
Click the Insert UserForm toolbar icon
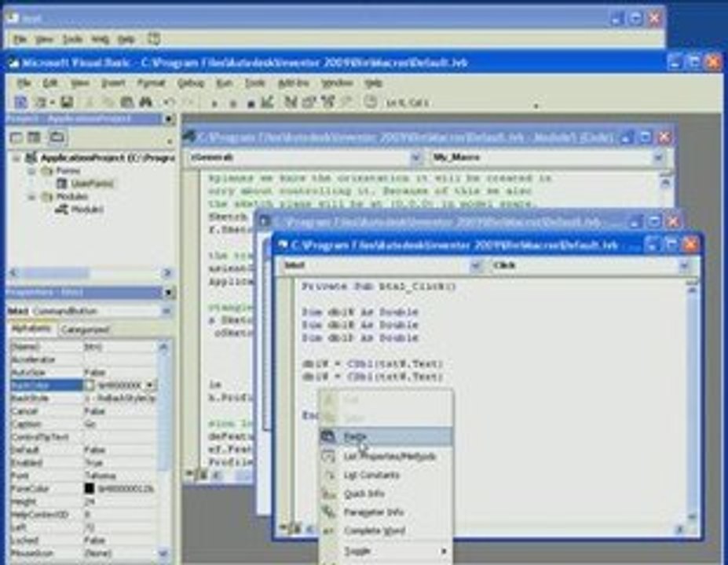click(41, 101)
